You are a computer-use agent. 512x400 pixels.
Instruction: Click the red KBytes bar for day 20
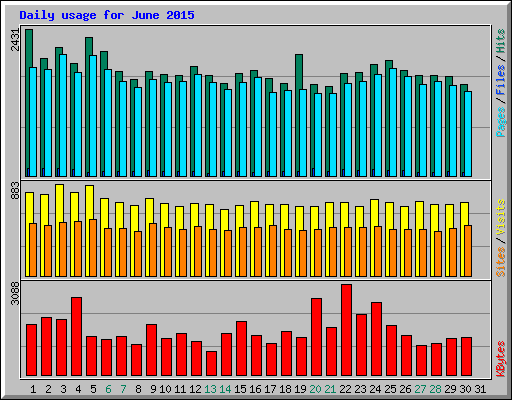[316, 337]
